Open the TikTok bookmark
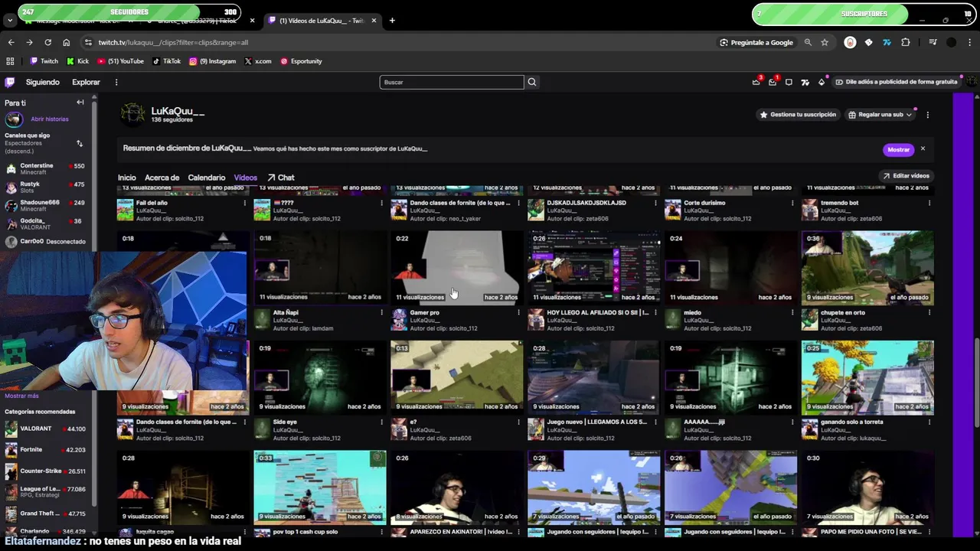The image size is (980, 551). click(166, 61)
